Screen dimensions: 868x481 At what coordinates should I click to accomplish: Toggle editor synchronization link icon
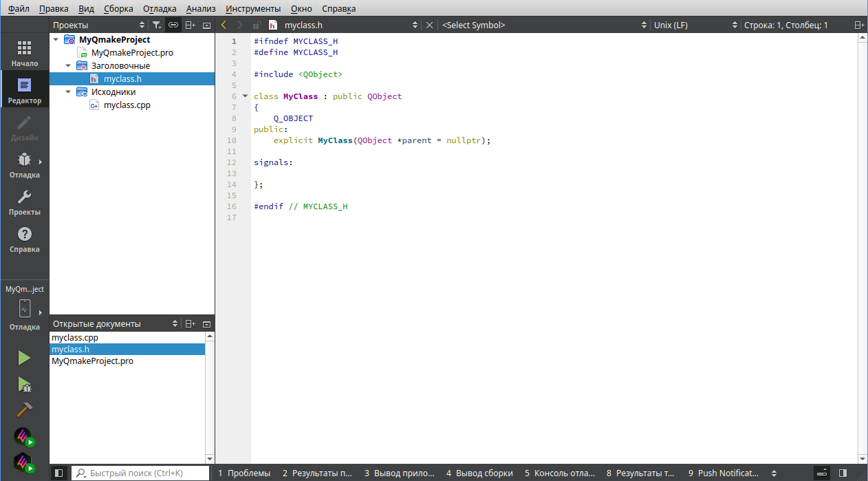(173, 25)
